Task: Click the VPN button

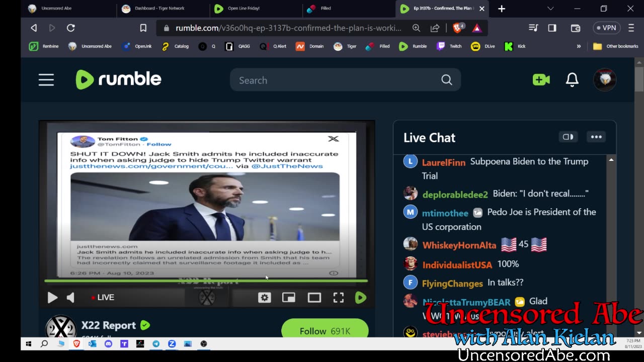Action: pos(606,28)
